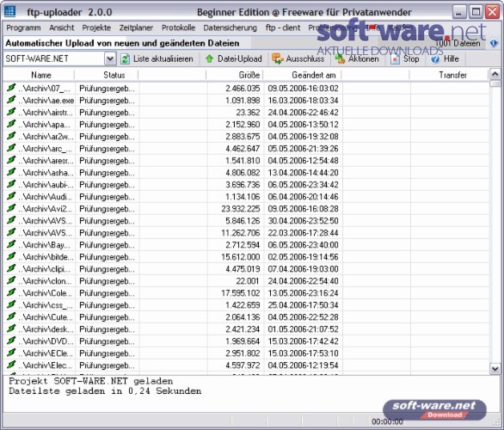Select the ..\Archiv\ECle file name

pos(46,353)
